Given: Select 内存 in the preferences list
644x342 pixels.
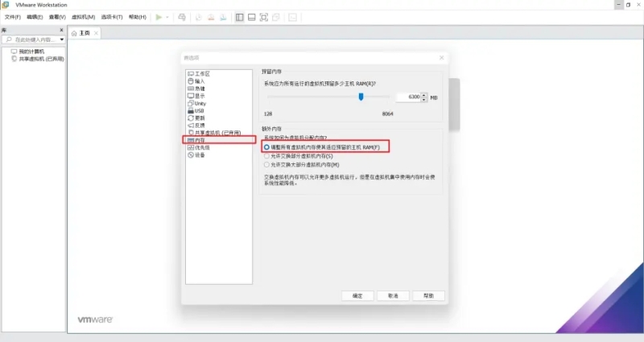Looking at the screenshot, I should click(x=196, y=140).
